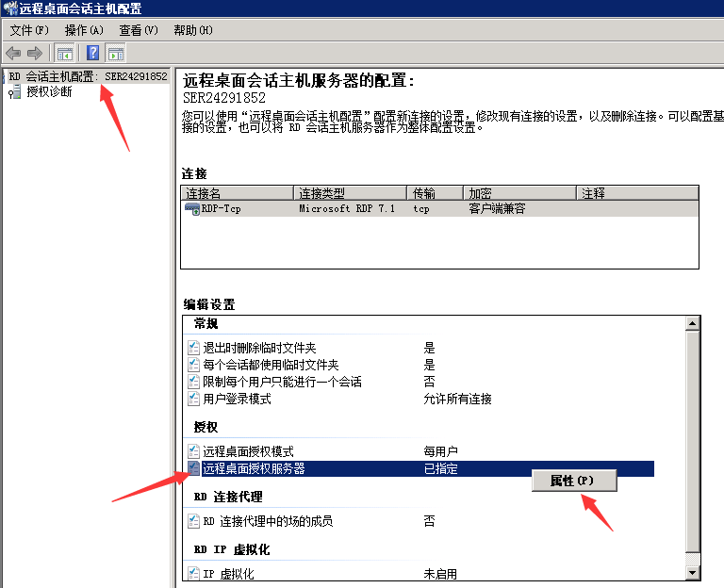Select RD 会话主机配置 tree node
Viewport: 724px width, 588px height.
[88, 76]
